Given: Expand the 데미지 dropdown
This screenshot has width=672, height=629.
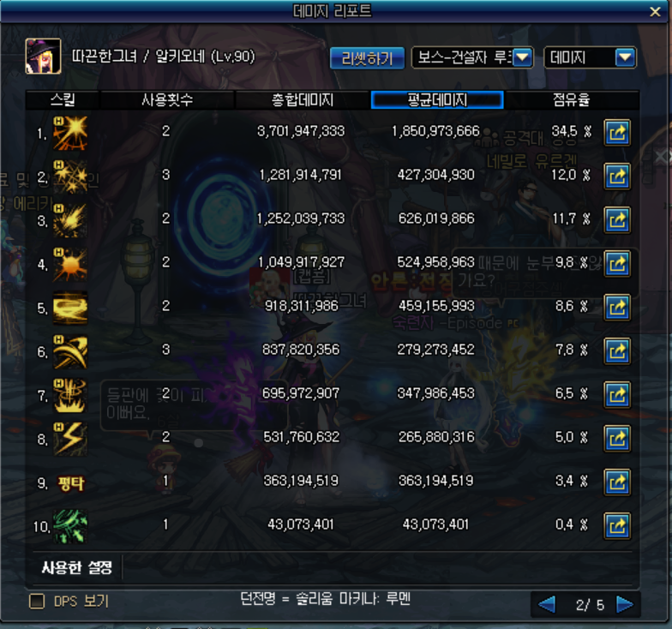Looking at the screenshot, I should coord(590,57).
